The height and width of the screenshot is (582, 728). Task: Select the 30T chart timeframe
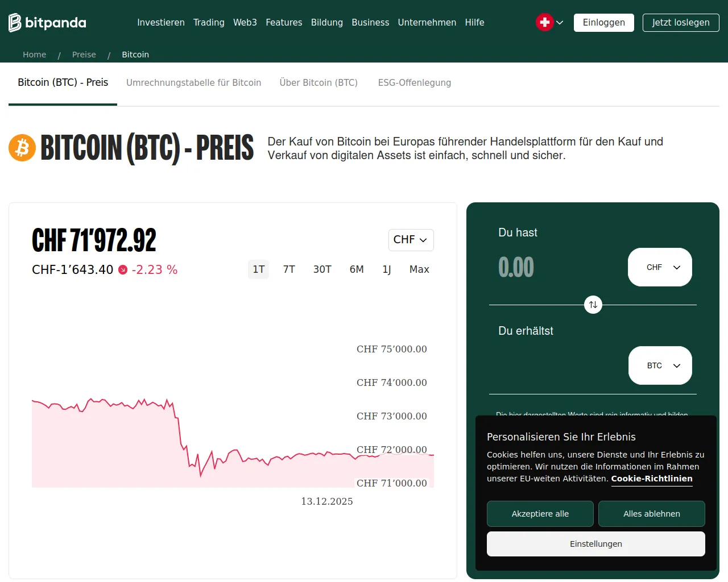[322, 269]
